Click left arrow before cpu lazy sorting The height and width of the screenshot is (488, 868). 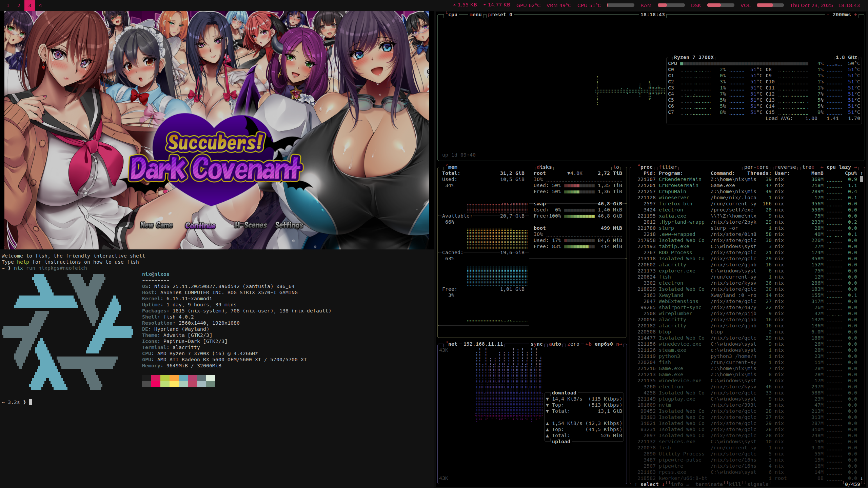click(x=822, y=167)
